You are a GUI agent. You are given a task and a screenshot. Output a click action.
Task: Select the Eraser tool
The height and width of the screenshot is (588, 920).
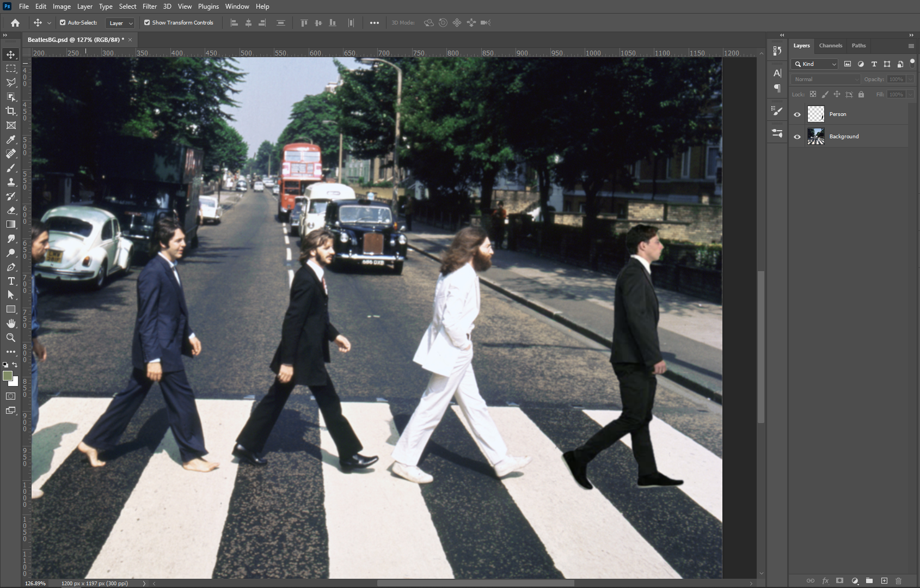tap(11, 210)
